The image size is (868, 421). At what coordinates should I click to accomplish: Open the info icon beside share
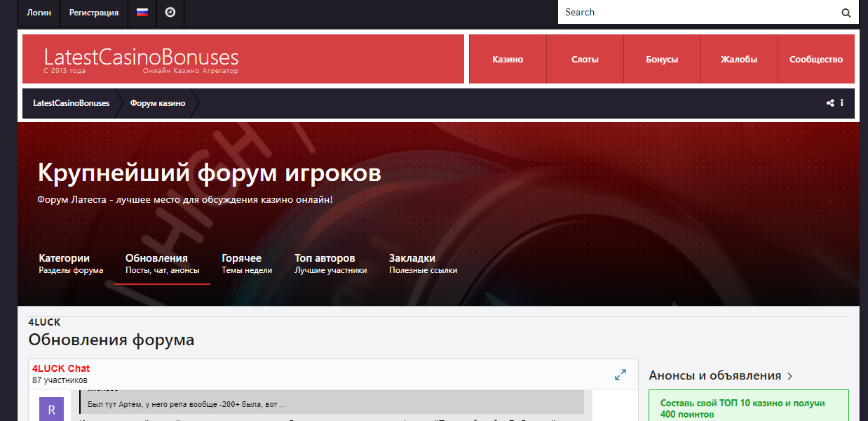click(x=841, y=103)
